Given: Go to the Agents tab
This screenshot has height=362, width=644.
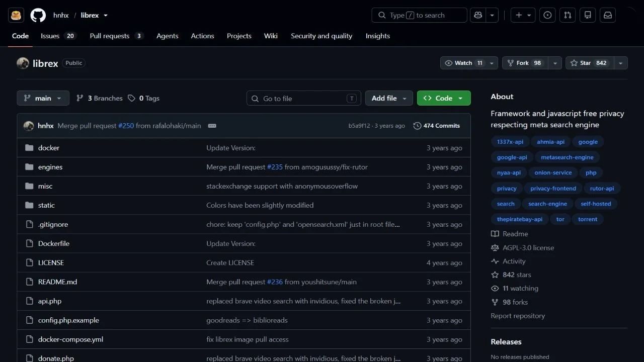Looking at the screenshot, I should coord(168,36).
